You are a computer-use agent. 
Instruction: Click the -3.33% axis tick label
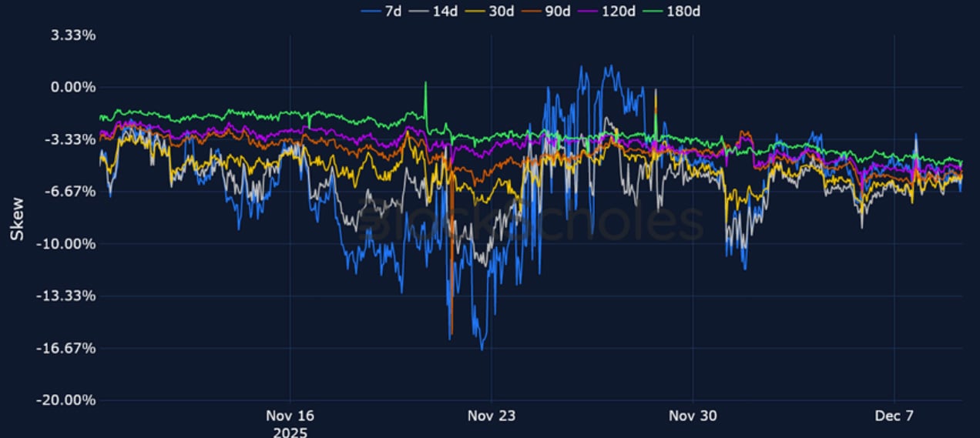click(x=72, y=139)
